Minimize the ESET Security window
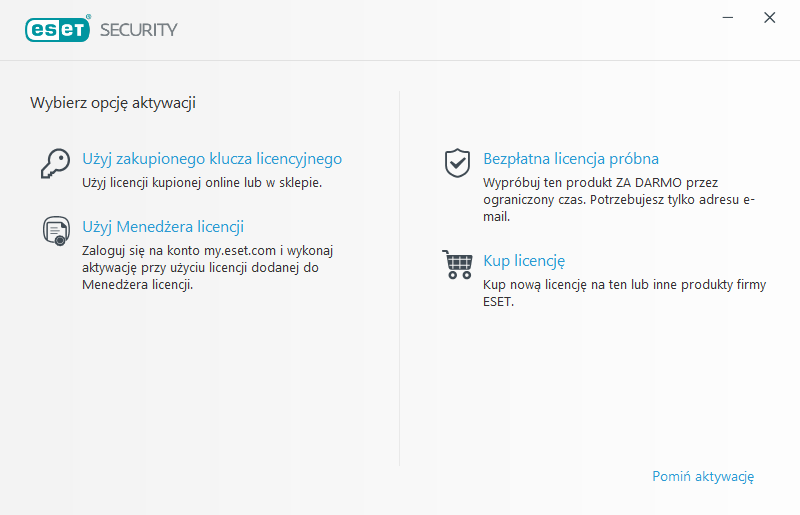The height and width of the screenshot is (515, 800). pos(731,18)
